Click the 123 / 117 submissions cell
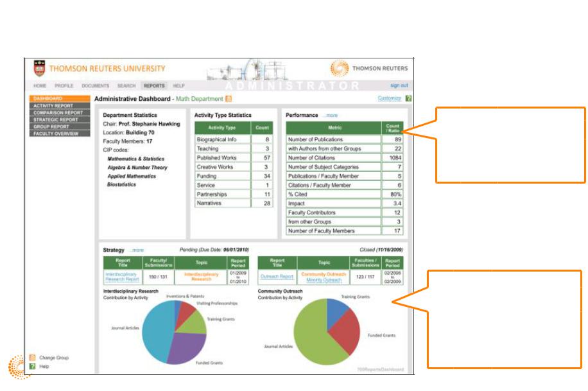This screenshot has width=588, height=391. click(x=365, y=277)
